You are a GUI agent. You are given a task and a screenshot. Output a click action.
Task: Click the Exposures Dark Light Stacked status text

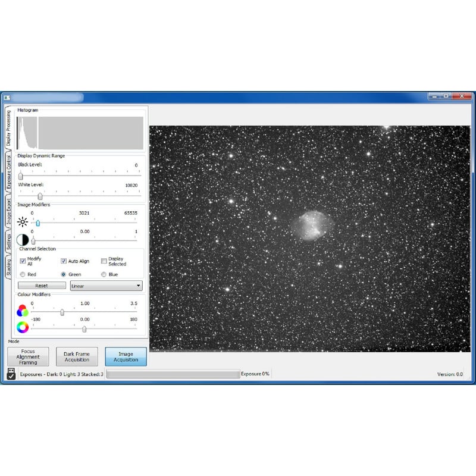[62, 374]
